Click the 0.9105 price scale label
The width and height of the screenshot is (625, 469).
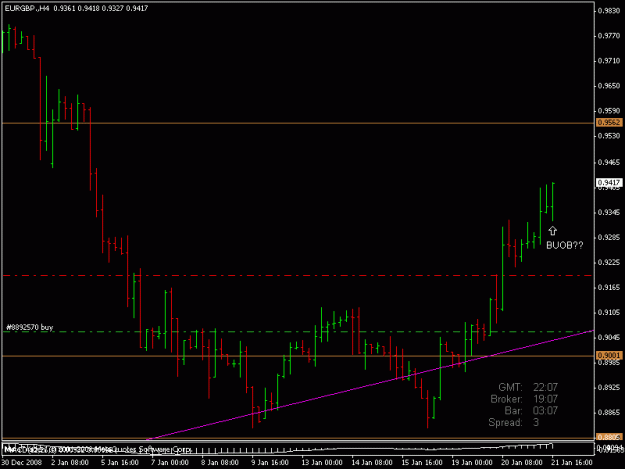609,312
